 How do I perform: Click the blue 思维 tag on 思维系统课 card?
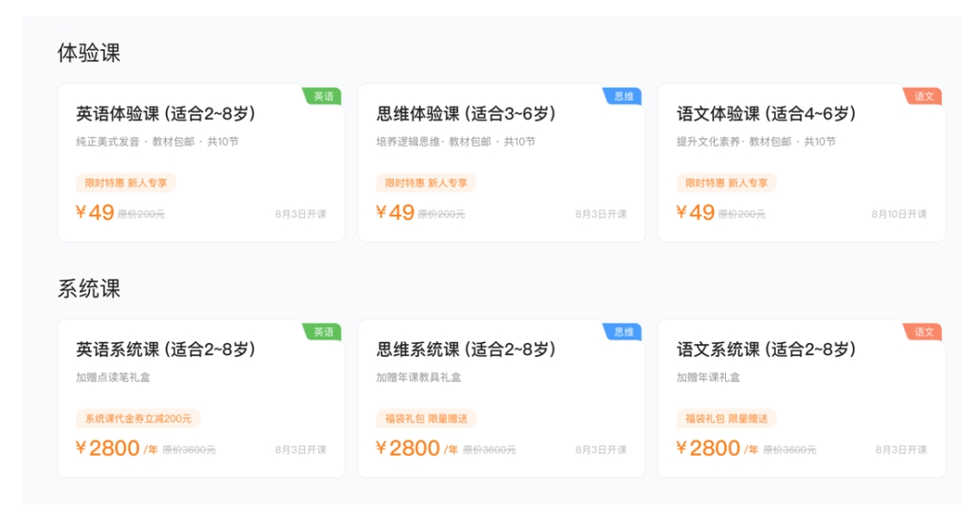pyautogui.click(x=623, y=332)
